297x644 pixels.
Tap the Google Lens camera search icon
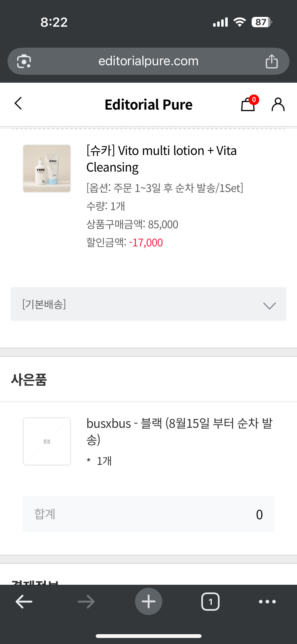(24, 61)
